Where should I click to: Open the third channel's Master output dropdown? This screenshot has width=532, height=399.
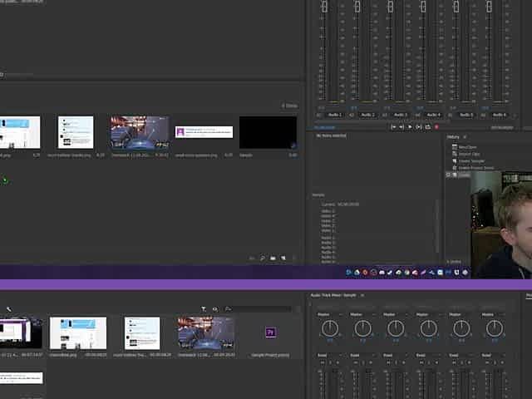point(396,314)
